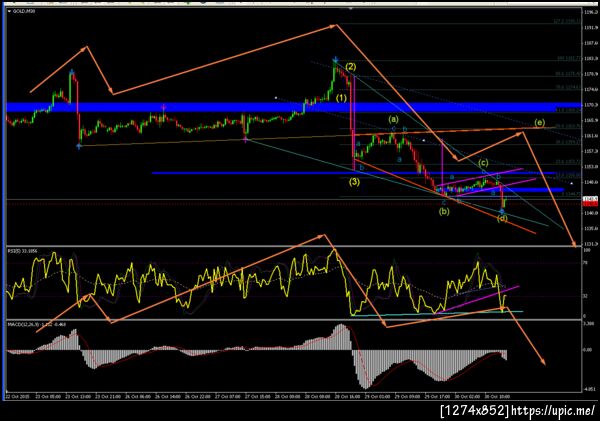Select the (e) wave label
The width and height of the screenshot is (600, 421).
click(x=539, y=122)
